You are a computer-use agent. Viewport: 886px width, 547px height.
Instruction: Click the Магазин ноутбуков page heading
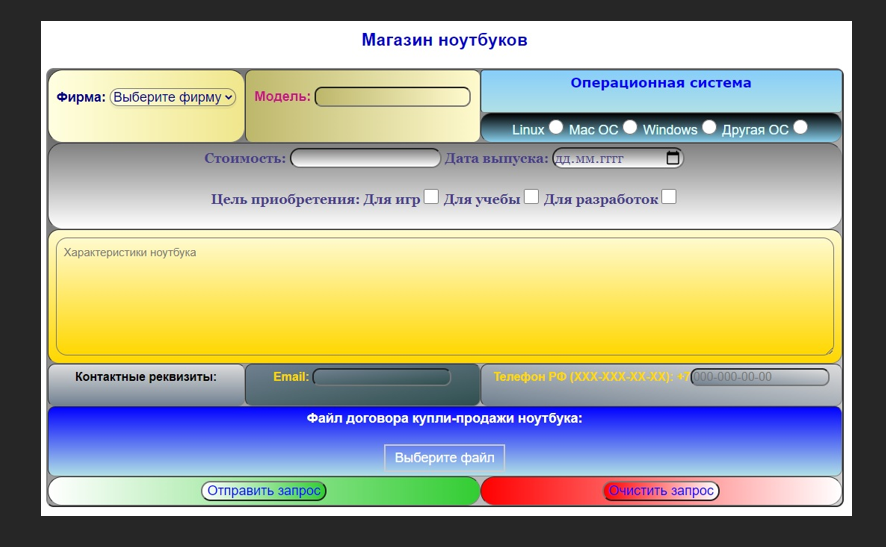pyautogui.click(x=444, y=40)
